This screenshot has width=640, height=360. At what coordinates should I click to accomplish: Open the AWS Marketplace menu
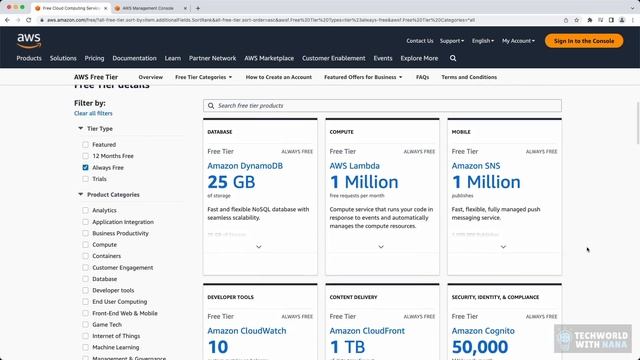[269, 58]
